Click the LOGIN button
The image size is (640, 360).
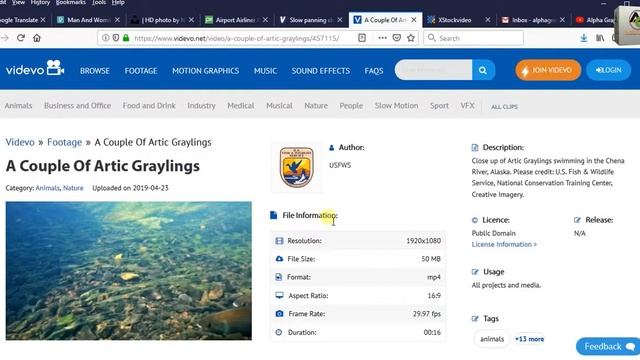pos(608,70)
